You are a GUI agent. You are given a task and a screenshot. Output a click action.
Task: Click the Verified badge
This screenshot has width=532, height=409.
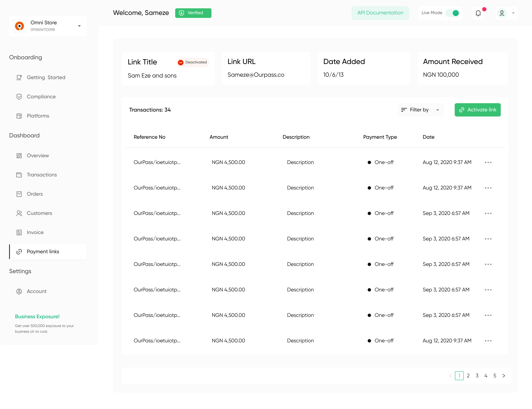(193, 13)
